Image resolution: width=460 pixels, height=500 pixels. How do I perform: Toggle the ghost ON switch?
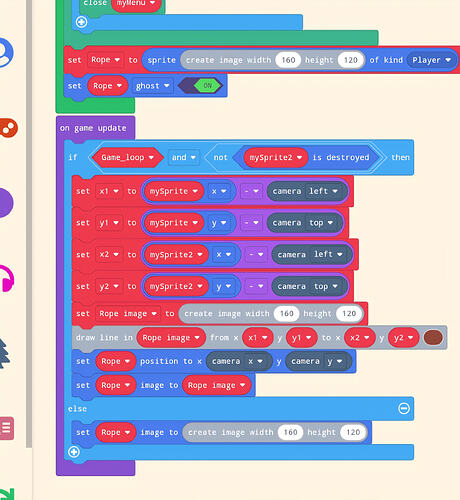coord(200,86)
